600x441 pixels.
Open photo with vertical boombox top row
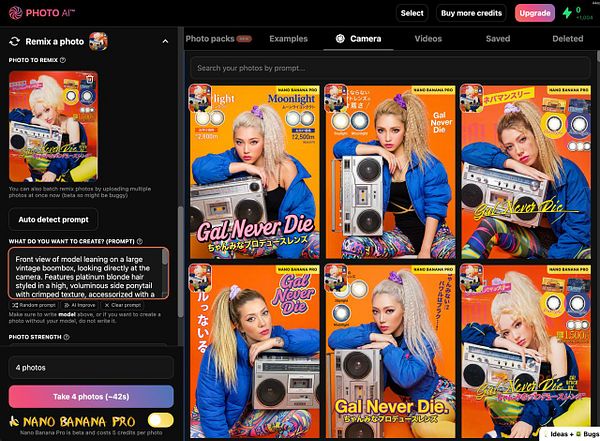click(x=390, y=172)
